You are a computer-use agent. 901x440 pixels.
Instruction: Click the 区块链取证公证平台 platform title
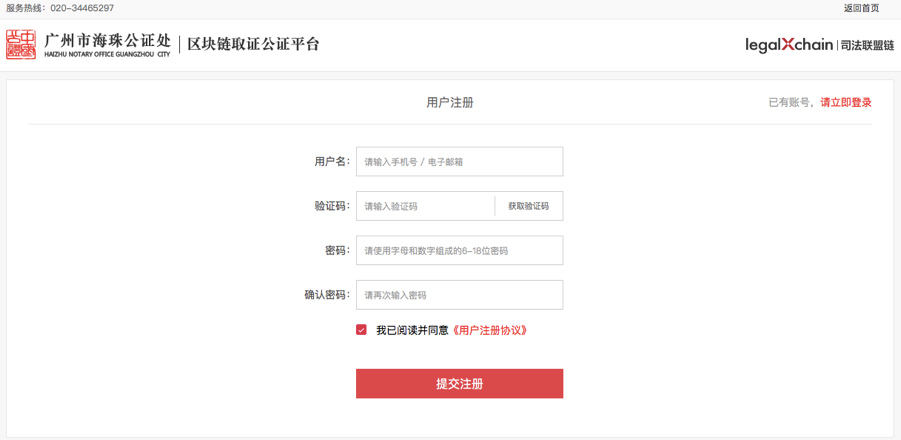pyautogui.click(x=253, y=44)
